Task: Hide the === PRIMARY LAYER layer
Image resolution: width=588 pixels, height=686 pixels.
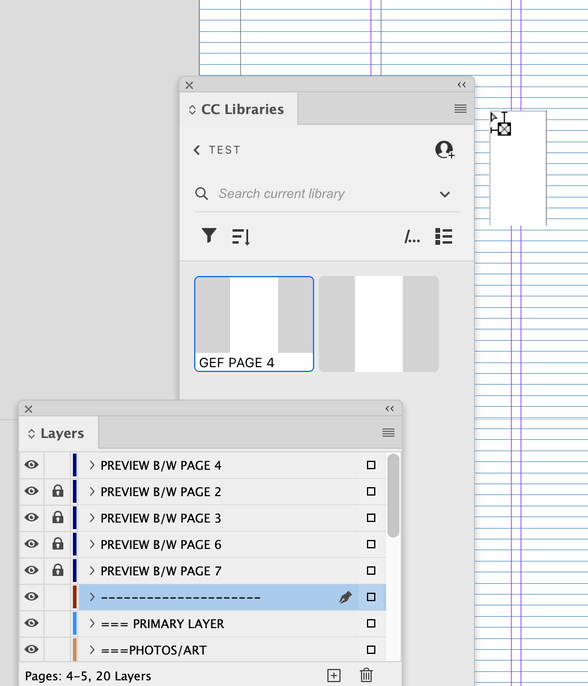Action: click(32, 623)
